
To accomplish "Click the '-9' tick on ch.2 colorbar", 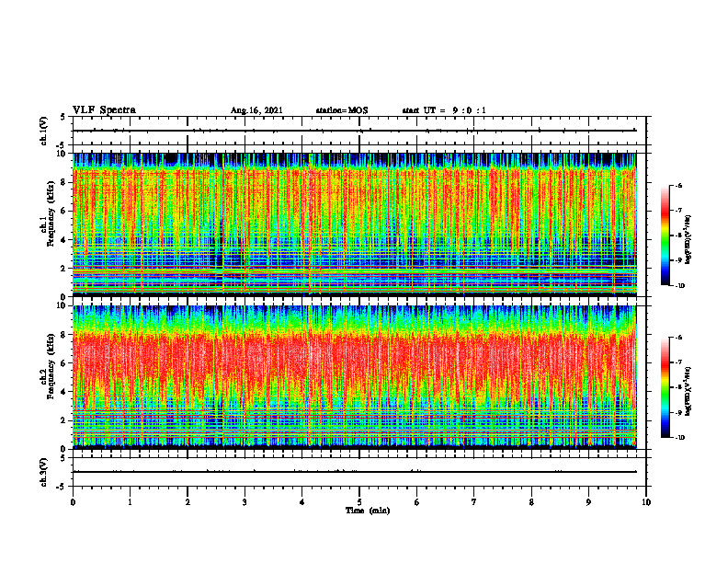I will pos(678,412).
